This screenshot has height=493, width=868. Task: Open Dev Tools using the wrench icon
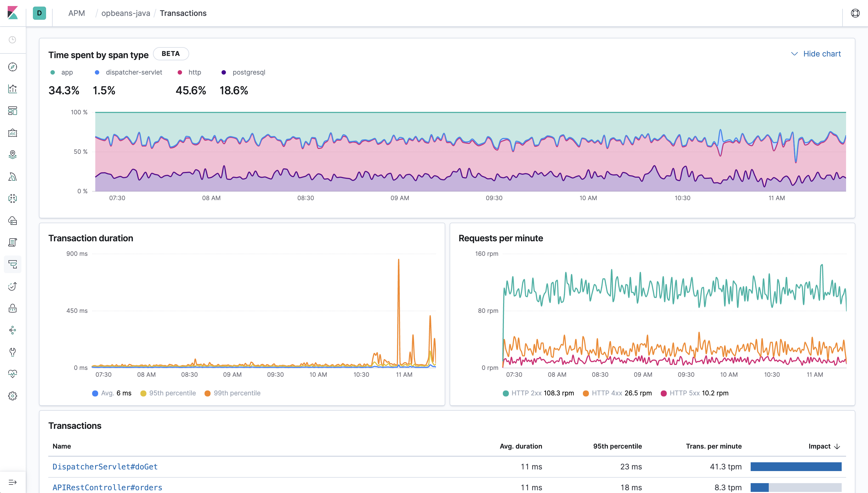tap(13, 352)
